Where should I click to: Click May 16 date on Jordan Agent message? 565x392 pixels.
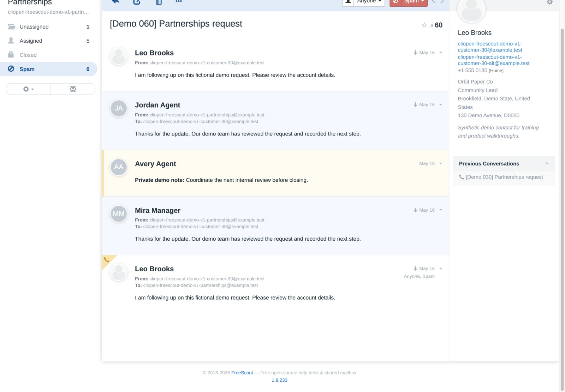427,105
